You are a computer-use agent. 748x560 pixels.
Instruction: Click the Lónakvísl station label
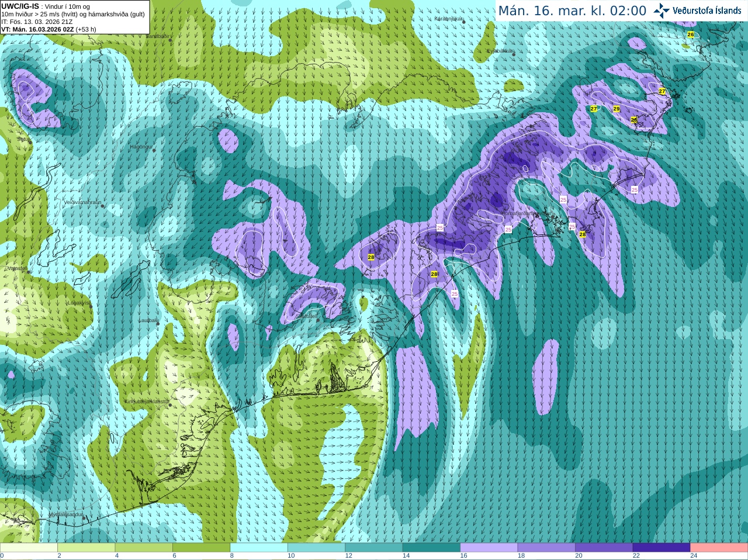pyautogui.click(x=79, y=303)
